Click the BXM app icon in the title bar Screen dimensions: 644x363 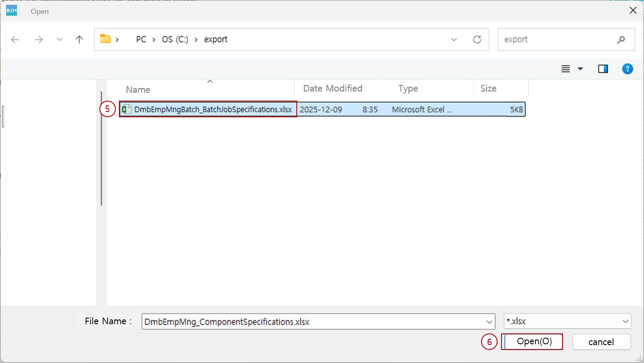(x=11, y=10)
